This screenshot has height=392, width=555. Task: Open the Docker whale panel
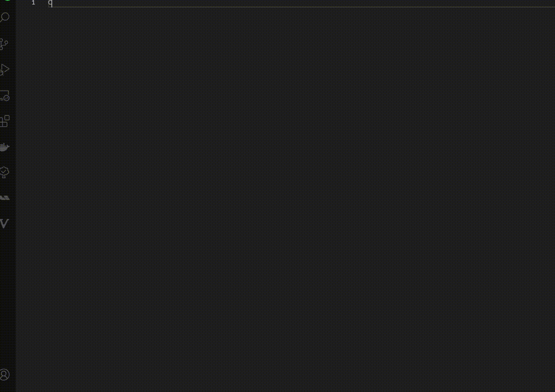[x=5, y=147]
